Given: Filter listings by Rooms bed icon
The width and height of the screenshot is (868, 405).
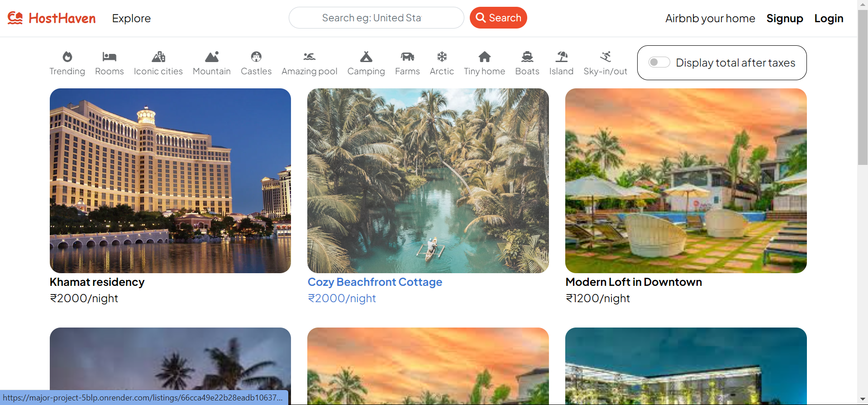Looking at the screenshot, I should (109, 57).
